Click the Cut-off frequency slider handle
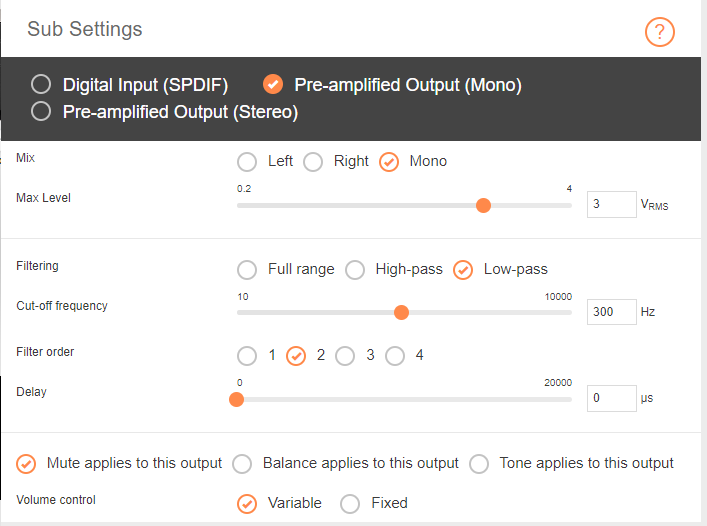The image size is (707, 526). [x=401, y=312]
